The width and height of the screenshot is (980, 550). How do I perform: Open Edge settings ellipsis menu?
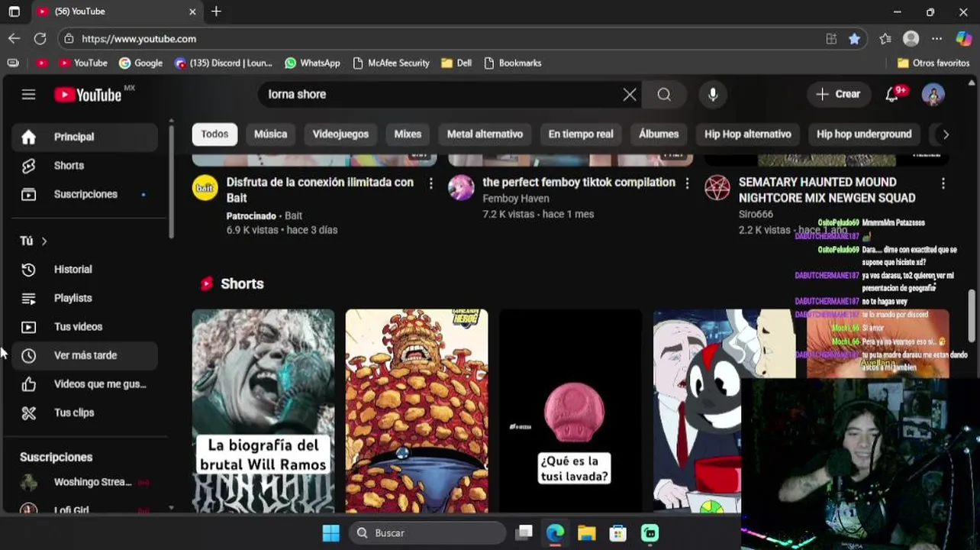937,38
